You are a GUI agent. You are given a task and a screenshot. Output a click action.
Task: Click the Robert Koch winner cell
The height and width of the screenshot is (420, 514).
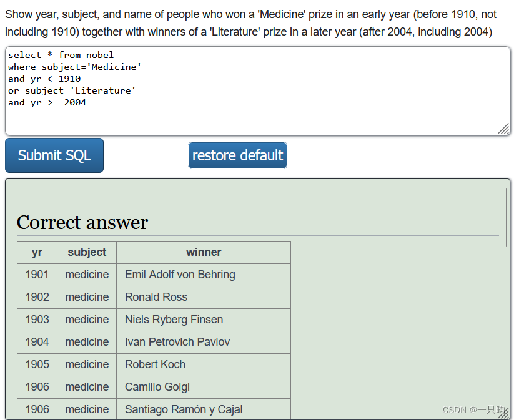pyautogui.click(x=154, y=364)
